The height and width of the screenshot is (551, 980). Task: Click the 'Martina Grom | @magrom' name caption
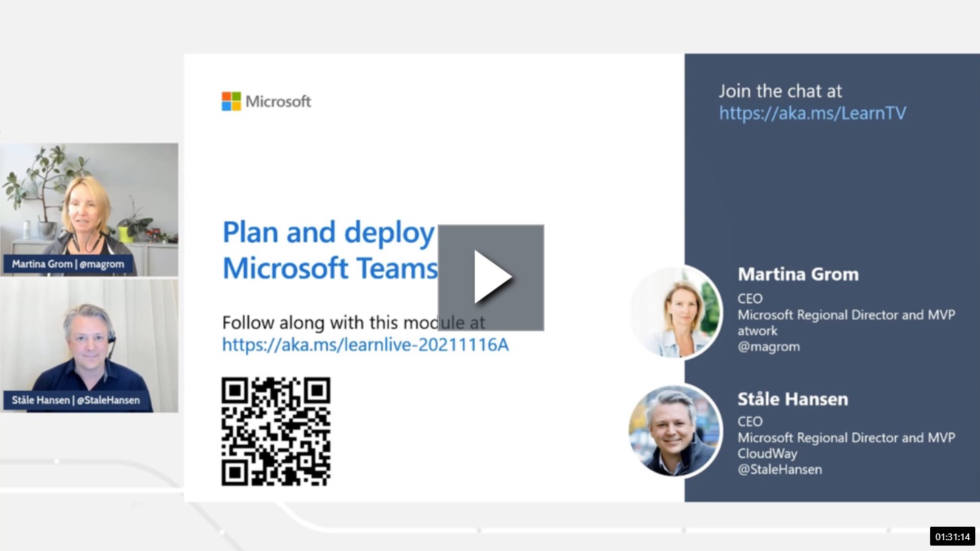tap(68, 264)
